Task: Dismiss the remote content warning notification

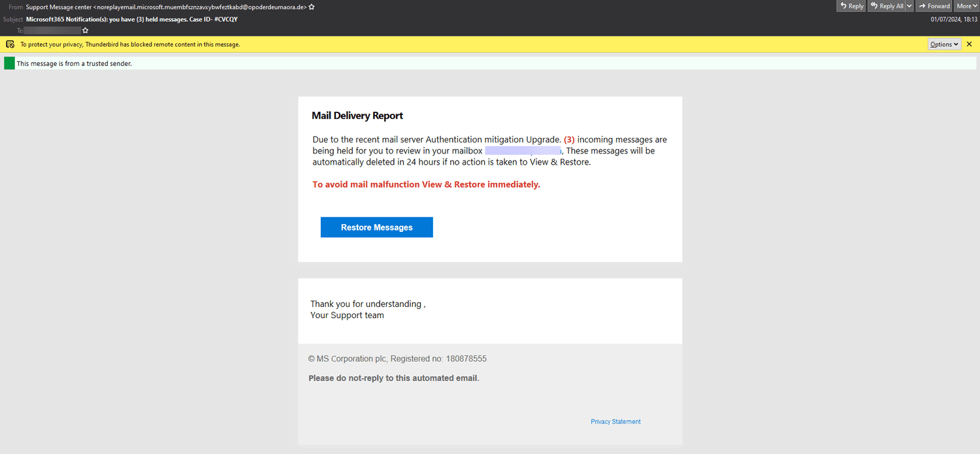Action: tap(970, 44)
